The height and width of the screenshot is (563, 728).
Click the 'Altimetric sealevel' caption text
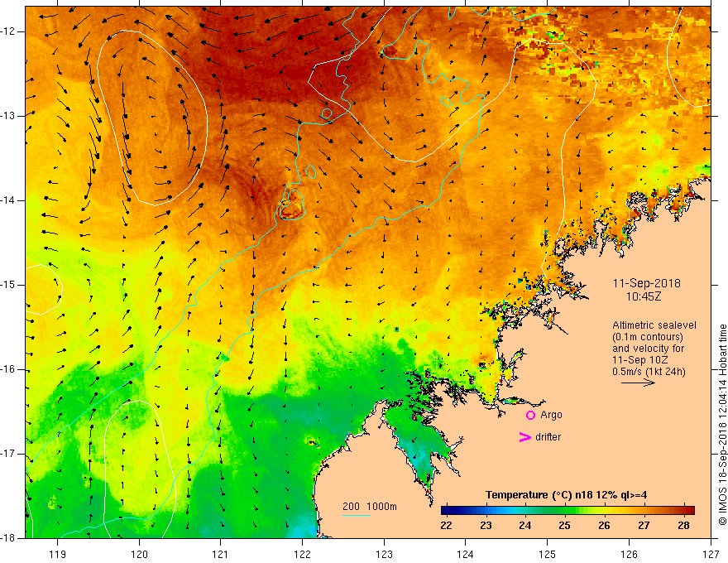[x=654, y=325]
